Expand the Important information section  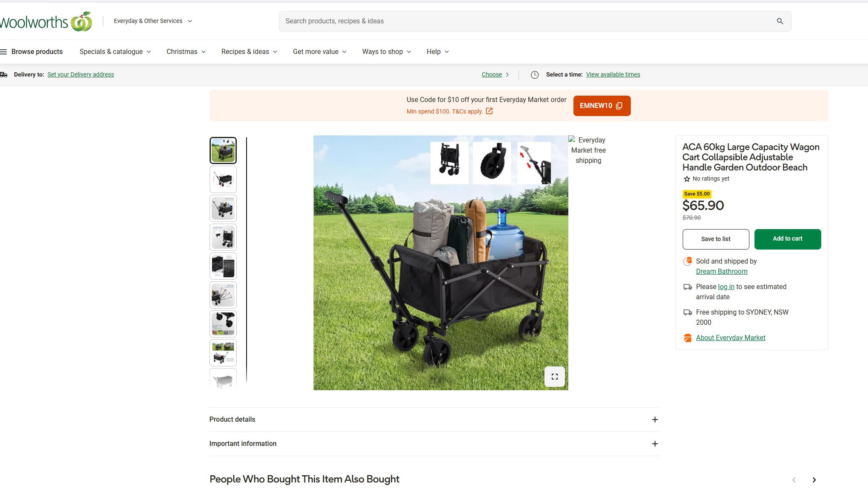tap(434, 444)
